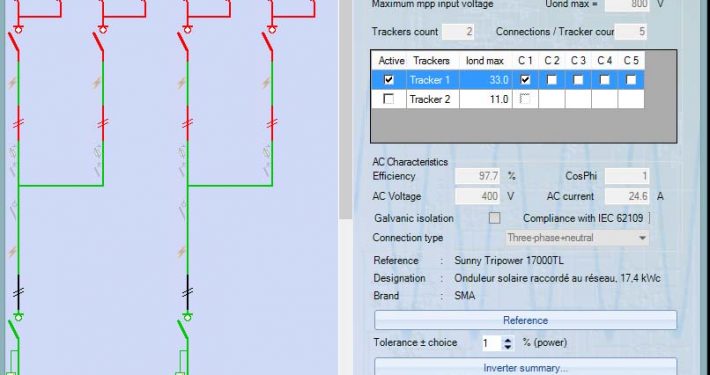This screenshot has width=710, height=375.
Task: Toggle the Galvanic isolation checkbox
Action: pos(494,218)
